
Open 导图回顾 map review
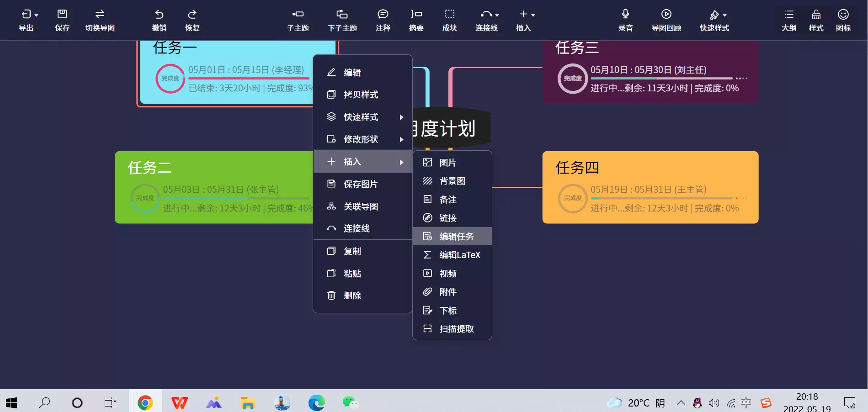[x=666, y=20]
